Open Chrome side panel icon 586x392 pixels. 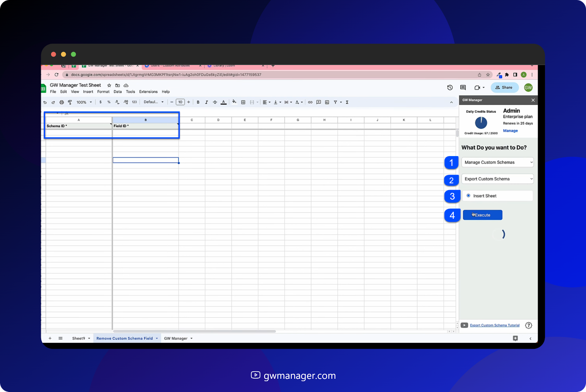click(515, 75)
